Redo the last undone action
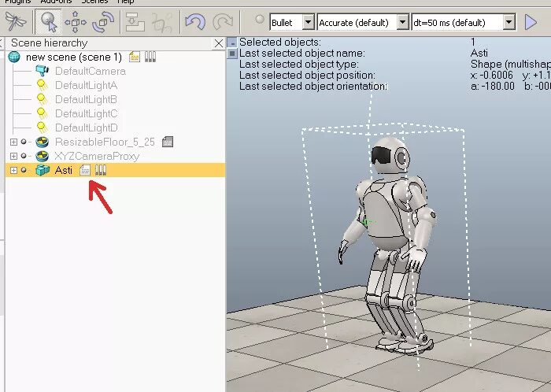The width and height of the screenshot is (551, 392). 223,22
